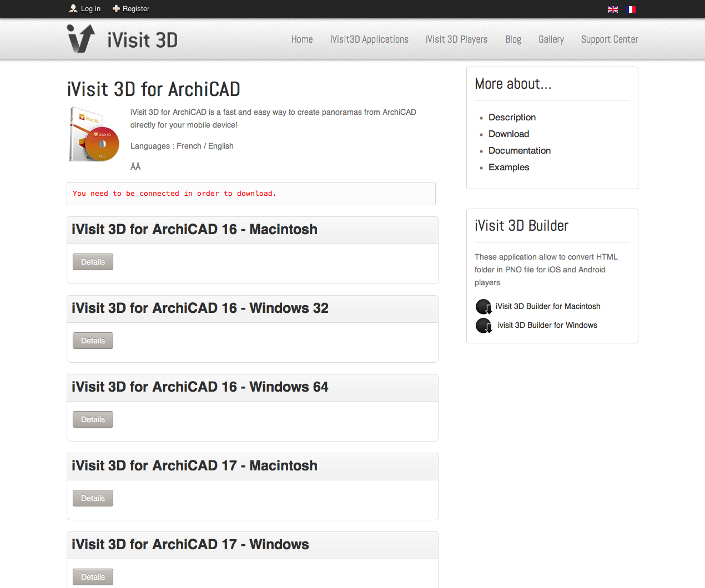
Task: Open Details for ArchiCAD 16 Windows 64
Action: pyautogui.click(x=93, y=419)
